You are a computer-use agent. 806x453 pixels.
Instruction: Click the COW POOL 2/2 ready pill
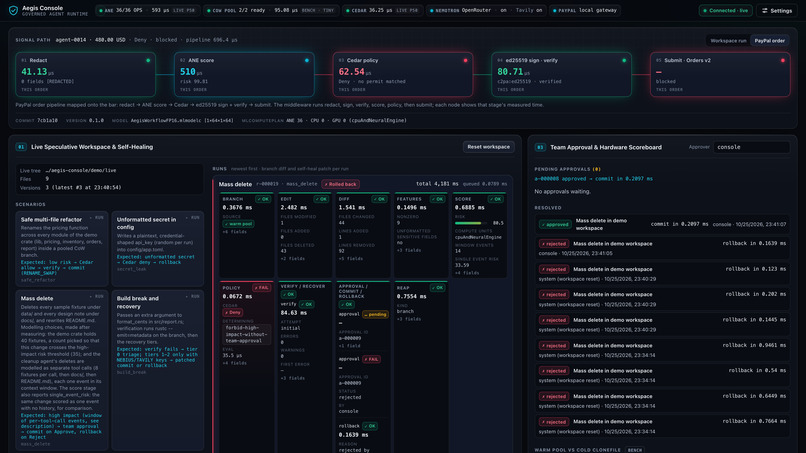pos(271,10)
